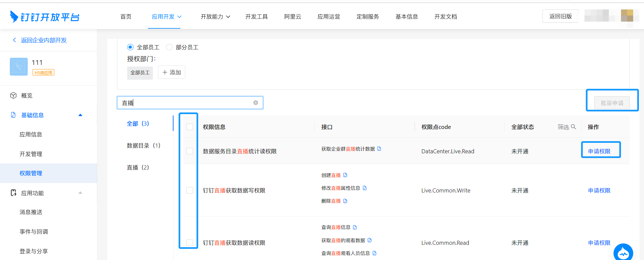Screen dimensions: 644x260
Task: Open doc icon next to 修改直播属性信息
Action: click(365, 188)
